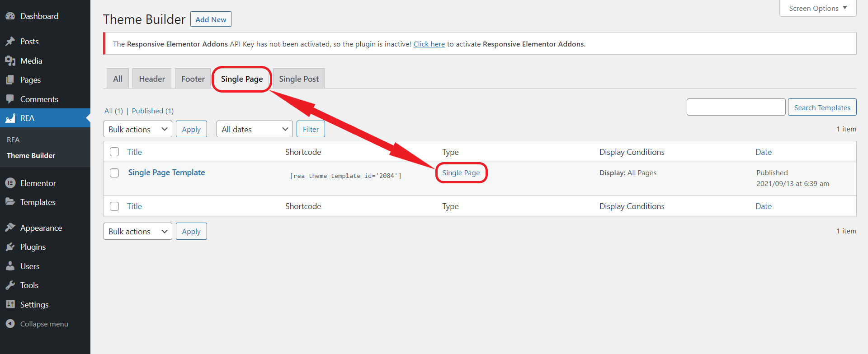Click the Plugins plug icon

click(10, 247)
